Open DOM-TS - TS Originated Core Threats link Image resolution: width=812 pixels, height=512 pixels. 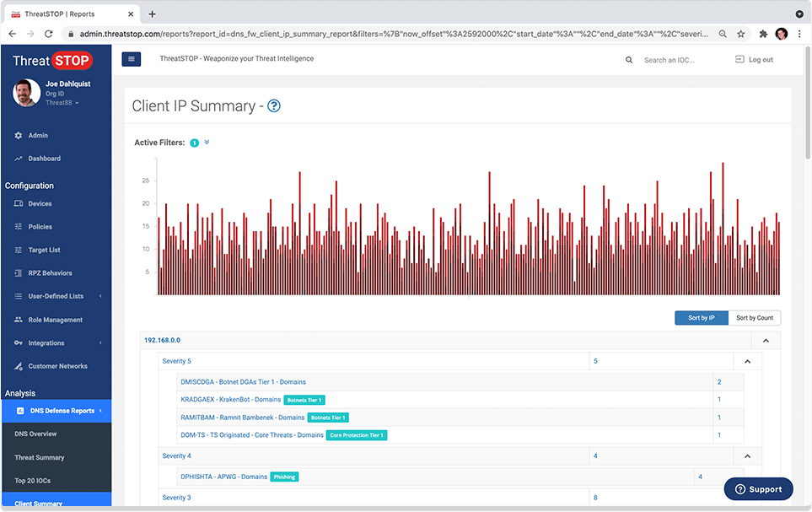click(252, 434)
